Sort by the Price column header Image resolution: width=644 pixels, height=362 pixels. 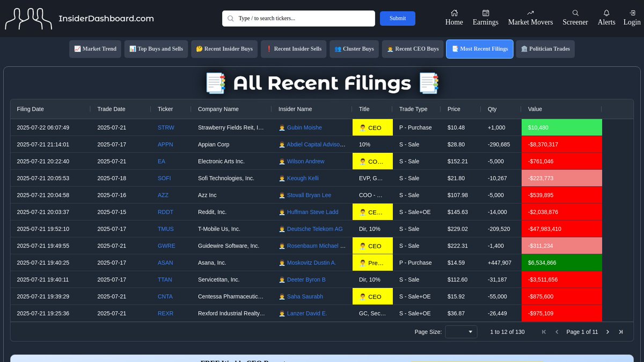pos(454,109)
